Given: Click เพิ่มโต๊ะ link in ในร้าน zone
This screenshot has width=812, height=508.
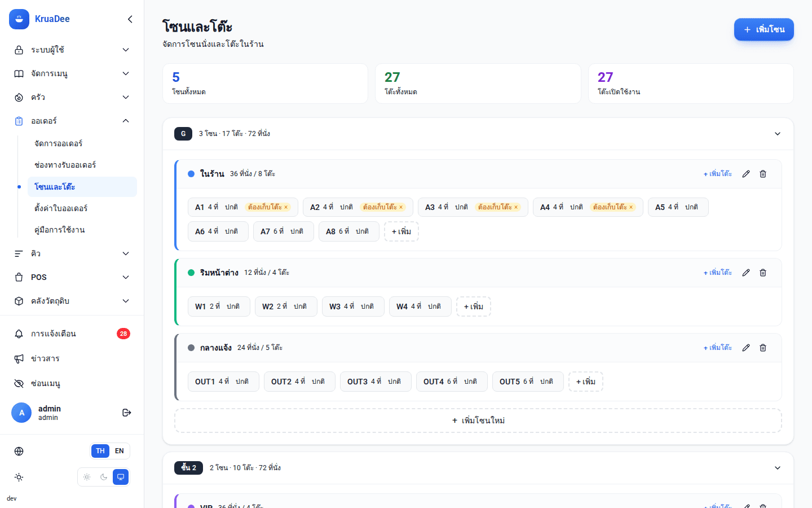Looking at the screenshot, I should 718,174.
